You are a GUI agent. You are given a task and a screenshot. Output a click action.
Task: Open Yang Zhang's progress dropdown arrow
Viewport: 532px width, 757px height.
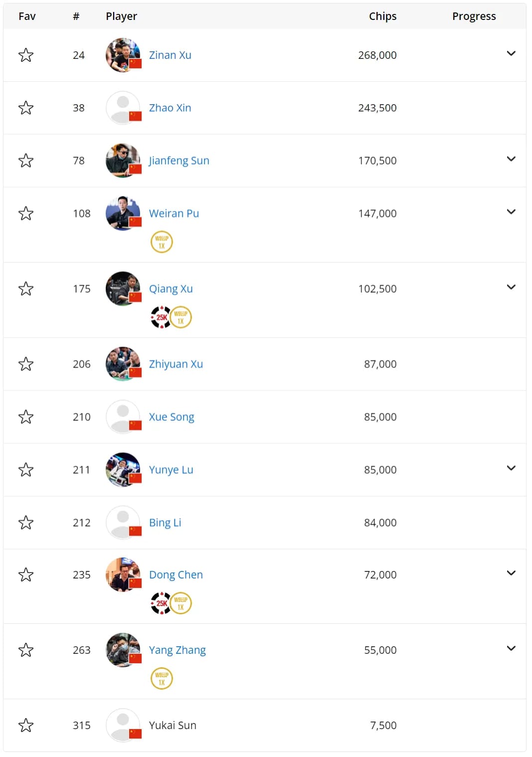511,648
